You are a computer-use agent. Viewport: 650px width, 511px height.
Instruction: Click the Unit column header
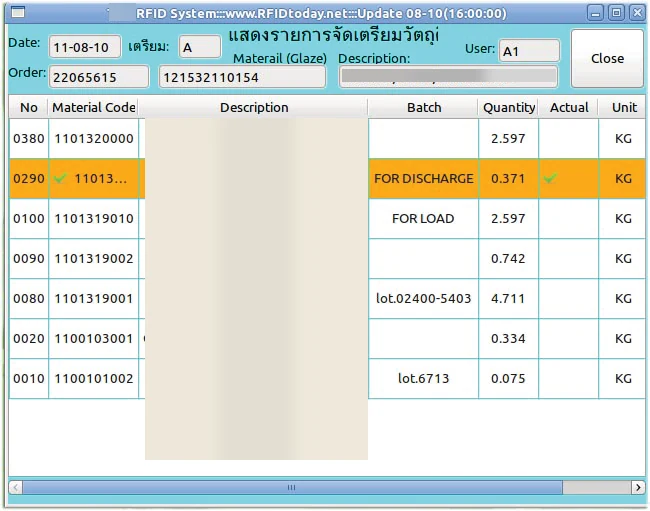click(623, 107)
